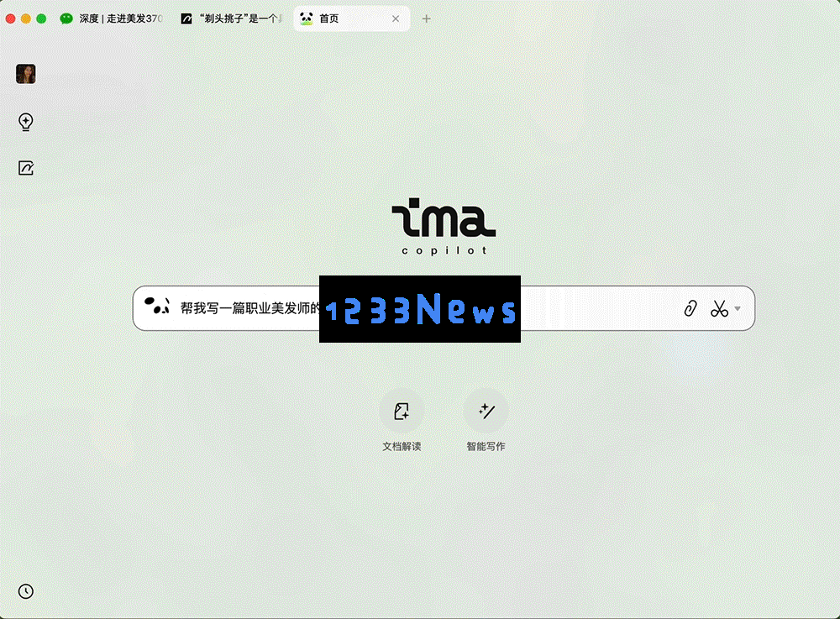Focus the prompt input field

pos(444,308)
